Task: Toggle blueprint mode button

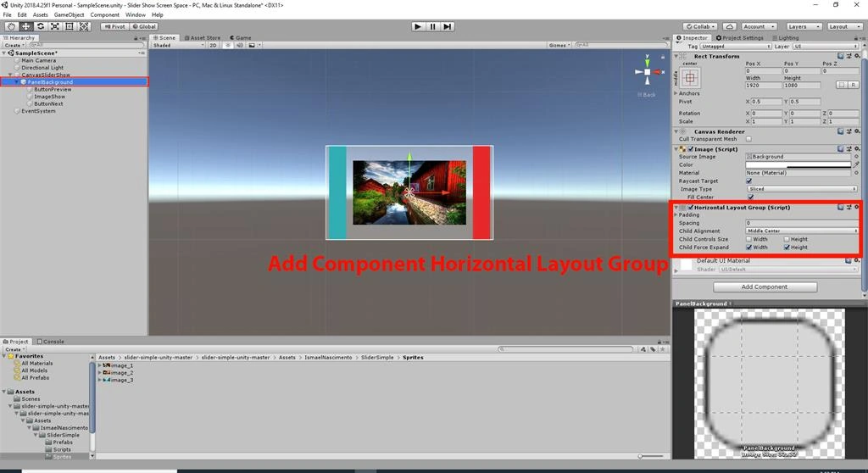Action: [x=842, y=86]
